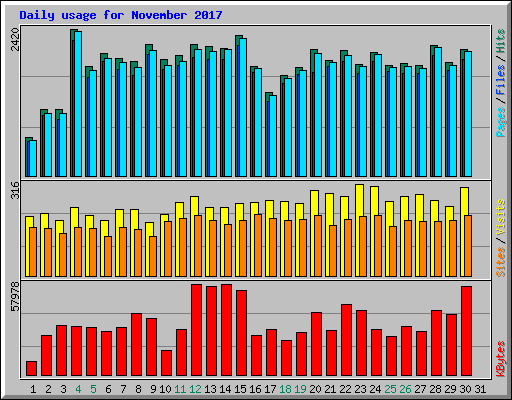512x400 pixels.
Task: Click day label 27 on the x-axis
Action: tap(420, 389)
